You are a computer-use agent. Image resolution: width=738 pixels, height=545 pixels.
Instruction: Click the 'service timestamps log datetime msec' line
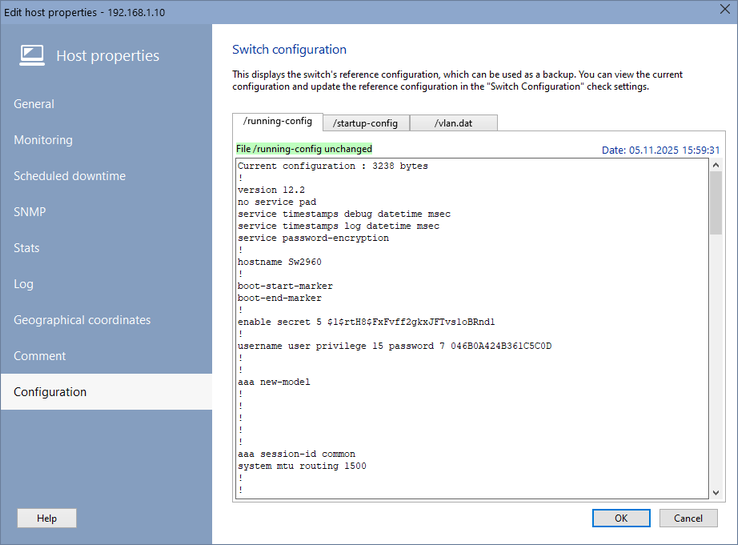coord(338,226)
